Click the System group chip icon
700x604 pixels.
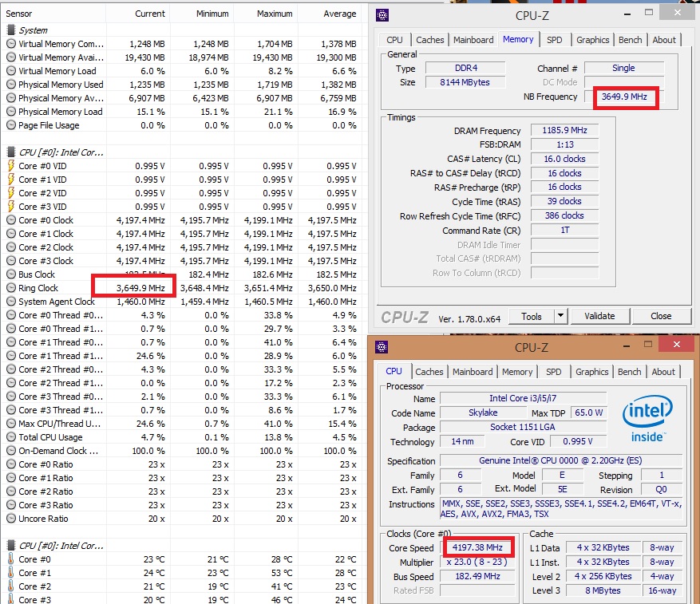point(10,30)
